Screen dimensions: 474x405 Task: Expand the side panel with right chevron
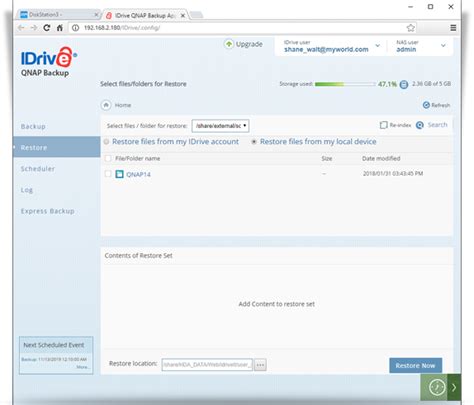point(454,387)
